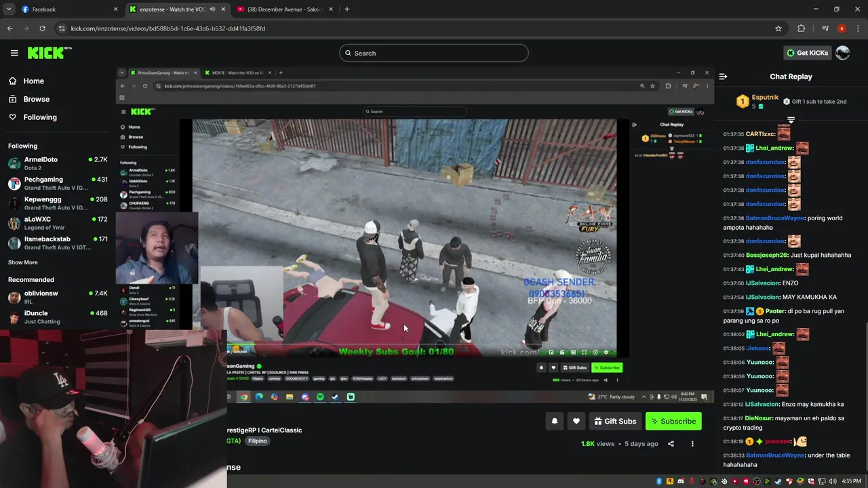Go back in browser
868x488 pixels.
[9, 28]
